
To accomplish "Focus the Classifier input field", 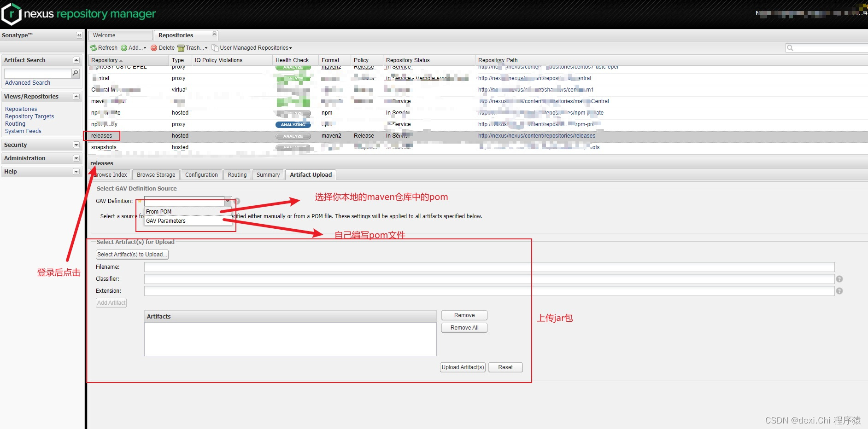I will click(x=489, y=279).
